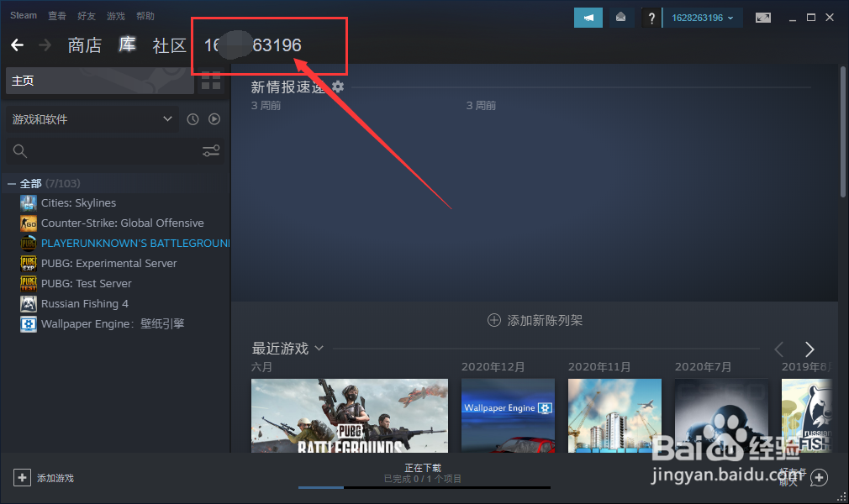Open PUBG Battlegrounds recent game thumbnail
Screen dimensions: 849x504
(x=350, y=416)
